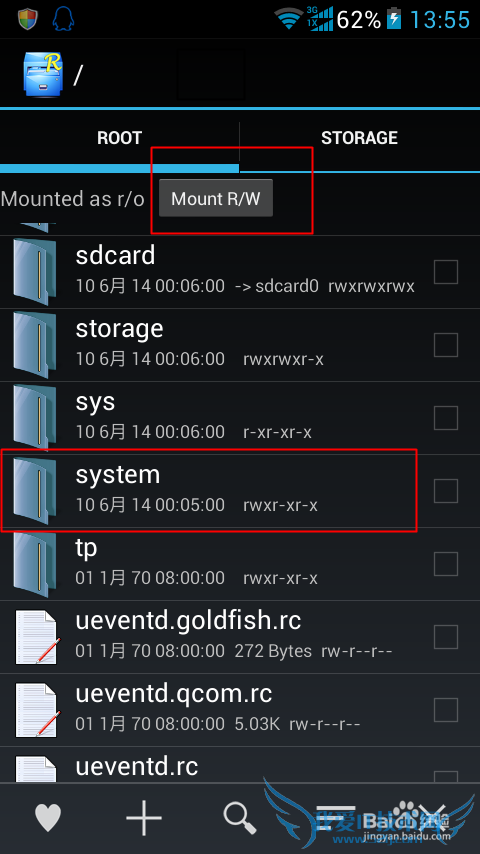The image size is (480, 854).
Task: Tap the uevent.rc file entry
Action: (240, 765)
